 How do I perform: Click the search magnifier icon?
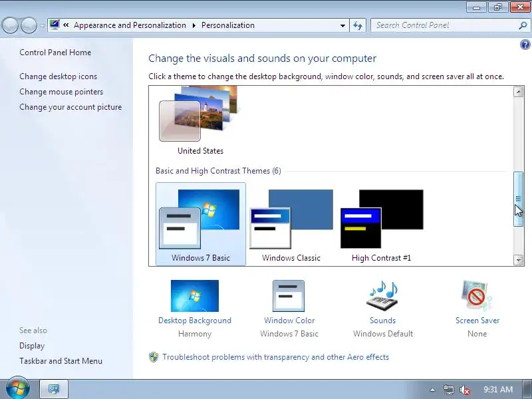[x=523, y=25]
